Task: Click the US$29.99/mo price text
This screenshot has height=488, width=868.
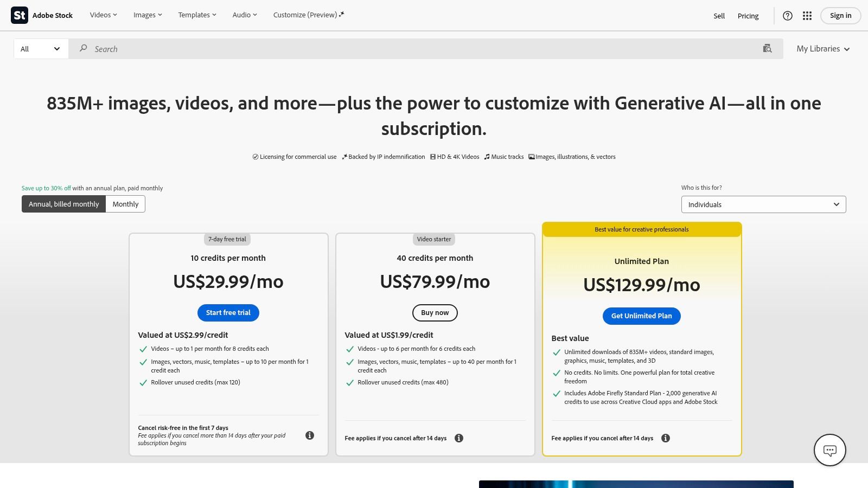Action: (228, 282)
